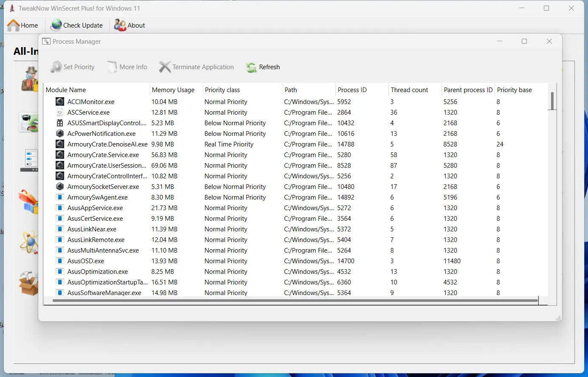Click the ASCService.exe process icon
The width and height of the screenshot is (588, 377).
coord(60,112)
